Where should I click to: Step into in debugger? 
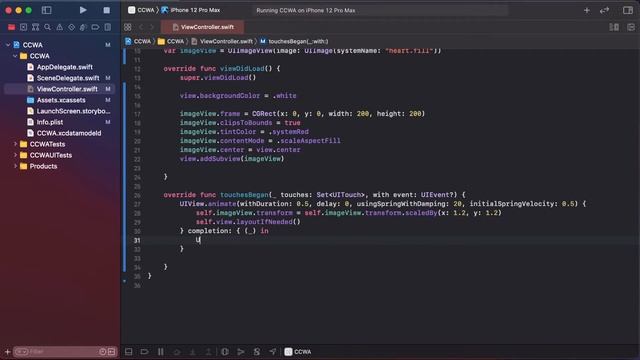click(193, 351)
